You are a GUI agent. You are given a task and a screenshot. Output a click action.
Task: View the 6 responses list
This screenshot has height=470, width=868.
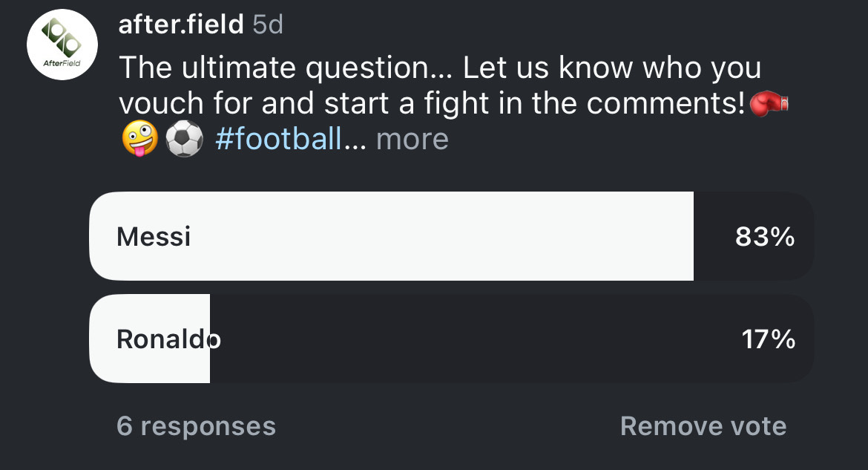[x=196, y=426]
